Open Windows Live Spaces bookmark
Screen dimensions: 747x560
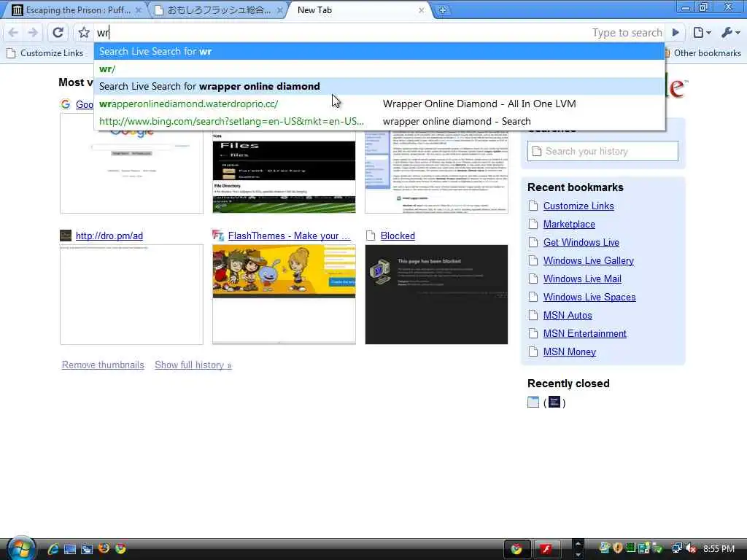(589, 297)
